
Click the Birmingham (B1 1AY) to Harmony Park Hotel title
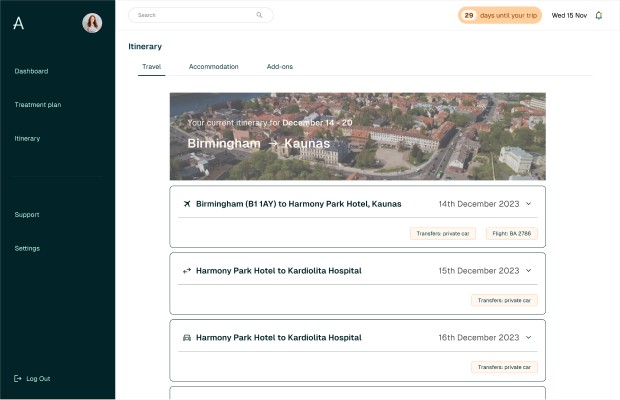299,204
